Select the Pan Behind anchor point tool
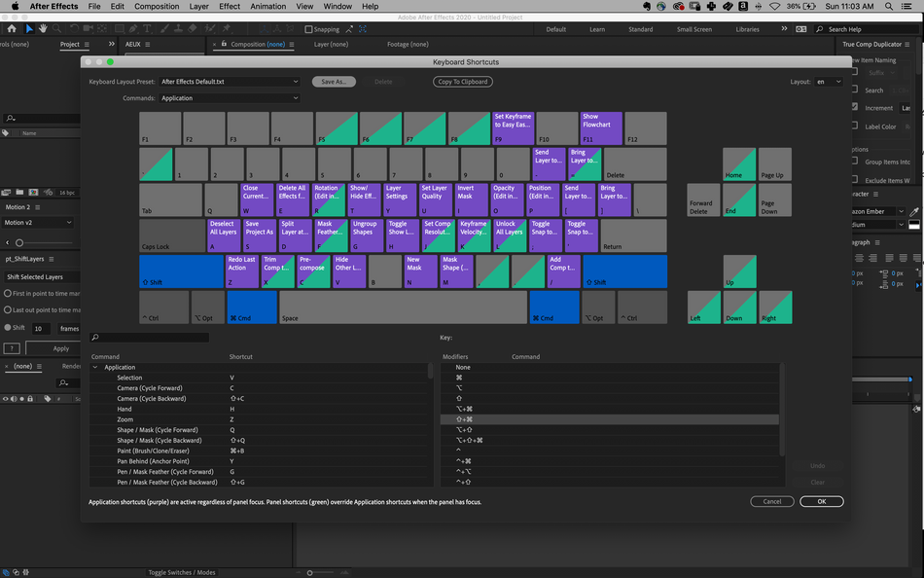Image resolution: width=924 pixels, height=578 pixels. click(x=102, y=29)
